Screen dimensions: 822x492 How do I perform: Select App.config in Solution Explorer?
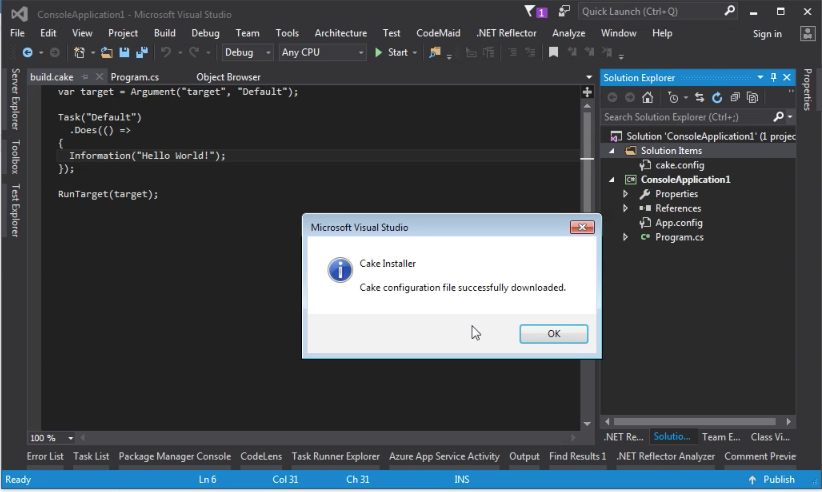pos(678,223)
